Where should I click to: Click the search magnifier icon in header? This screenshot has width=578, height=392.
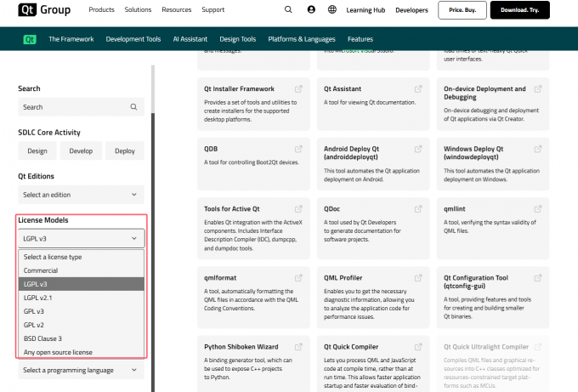[288, 10]
